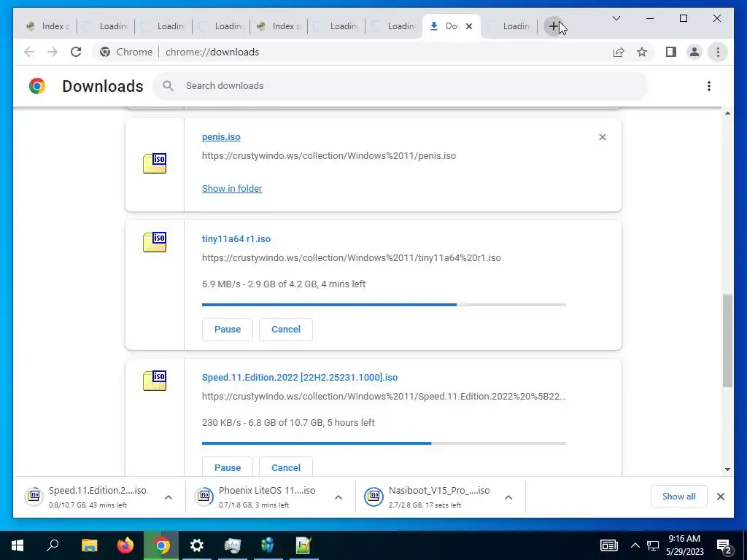The width and height of the screenshot is (747, 560).
Task: Cancel the tiny11a64 r1.iso download
Action: coord(286,330)
